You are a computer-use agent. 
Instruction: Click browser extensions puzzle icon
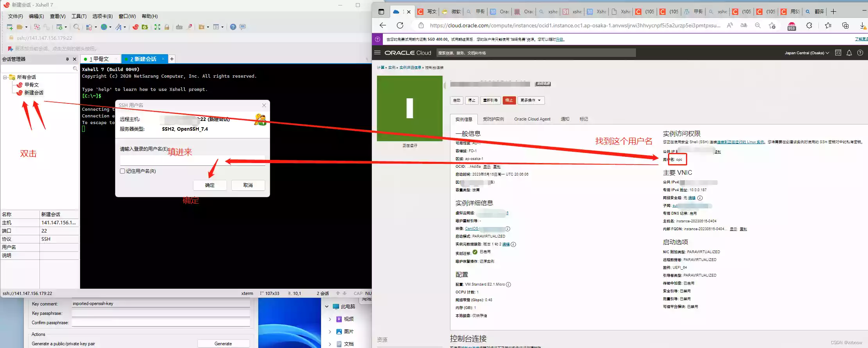809,25
